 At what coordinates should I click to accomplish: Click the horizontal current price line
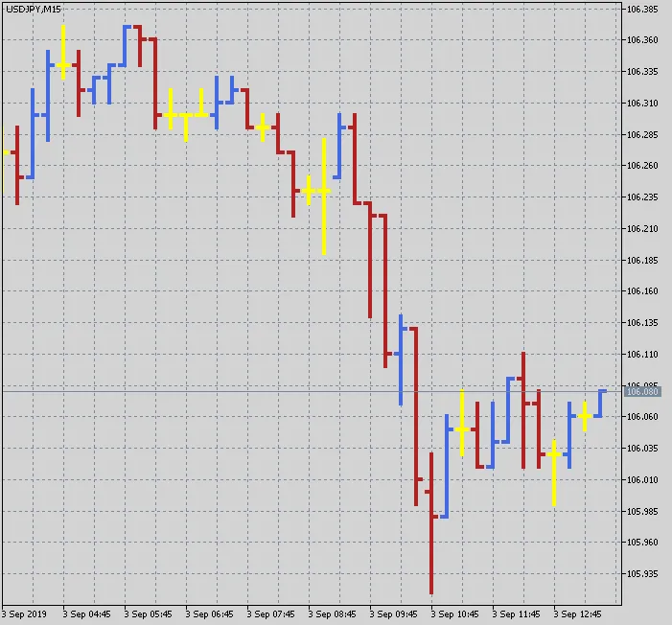pyautogui.click(x=288, y=391)
